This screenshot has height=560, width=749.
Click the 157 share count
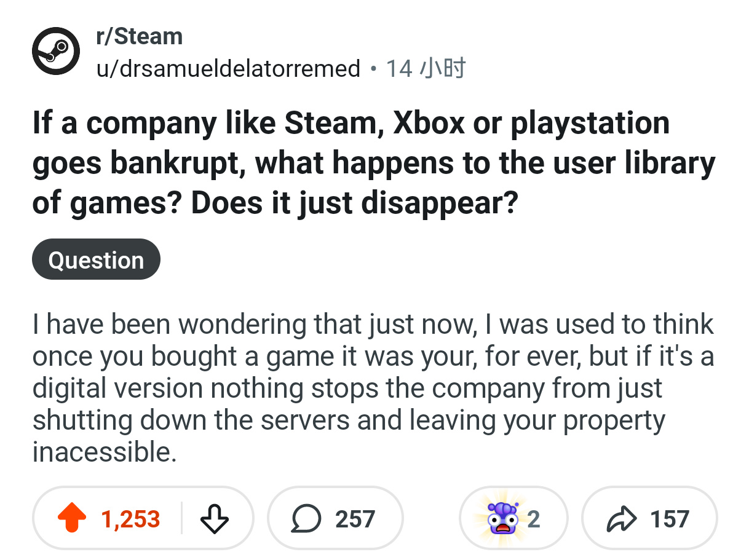click(670, 519)
